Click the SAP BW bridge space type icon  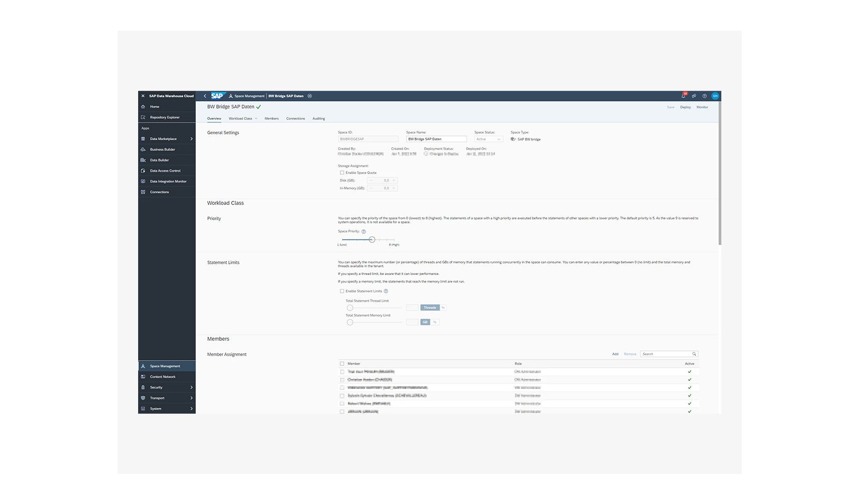coord(513,139)
